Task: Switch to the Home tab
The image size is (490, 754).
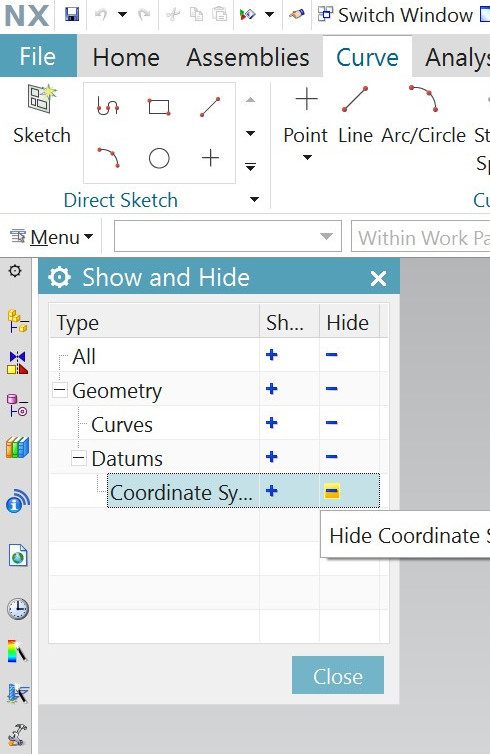Action: [126, 58]
